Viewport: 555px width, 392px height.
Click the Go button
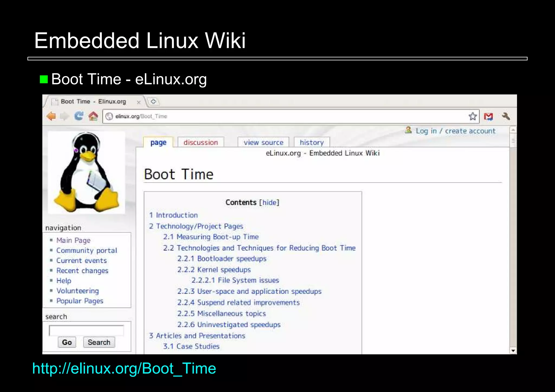pyautogui.click(x=67, y=342)
